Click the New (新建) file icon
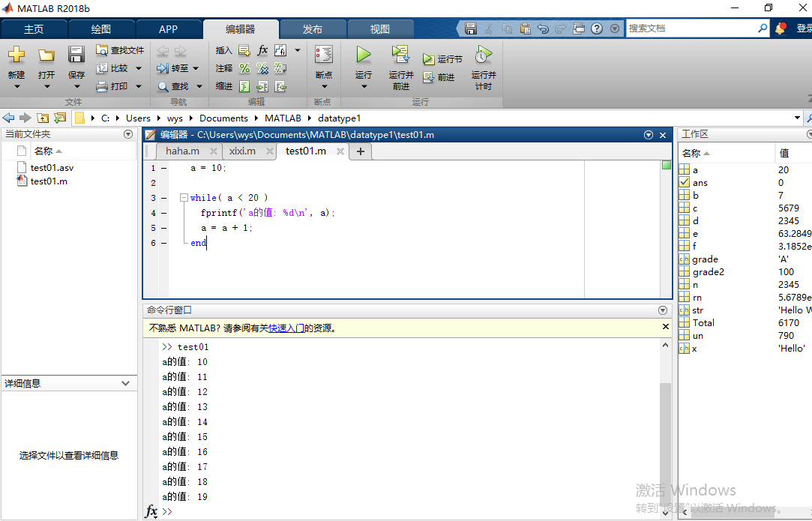The width and height of the screenshot is (812, 521). coord(16,55)
